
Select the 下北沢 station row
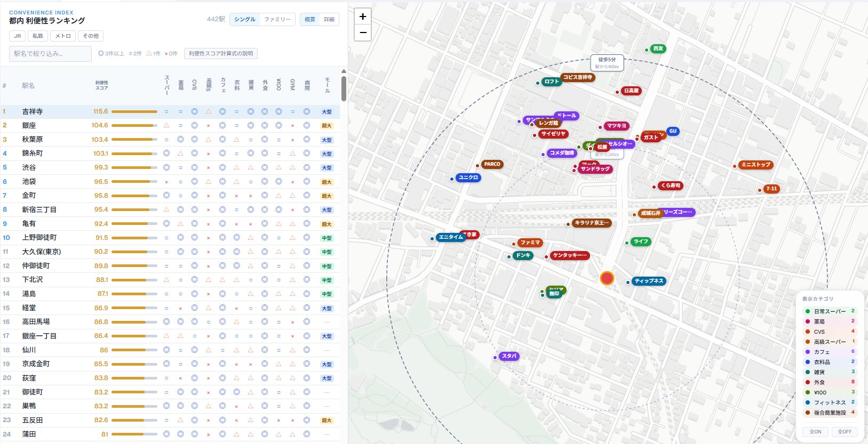tap(170, 279)
